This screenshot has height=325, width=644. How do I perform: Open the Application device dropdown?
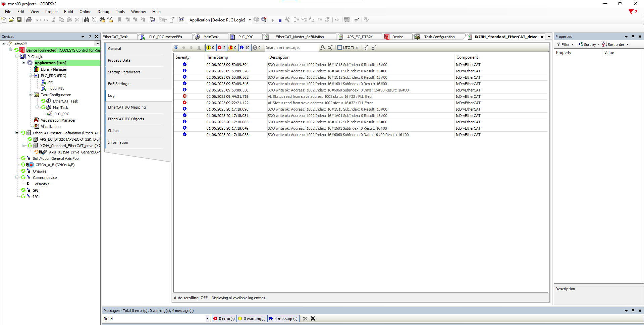tap(250, 20)
